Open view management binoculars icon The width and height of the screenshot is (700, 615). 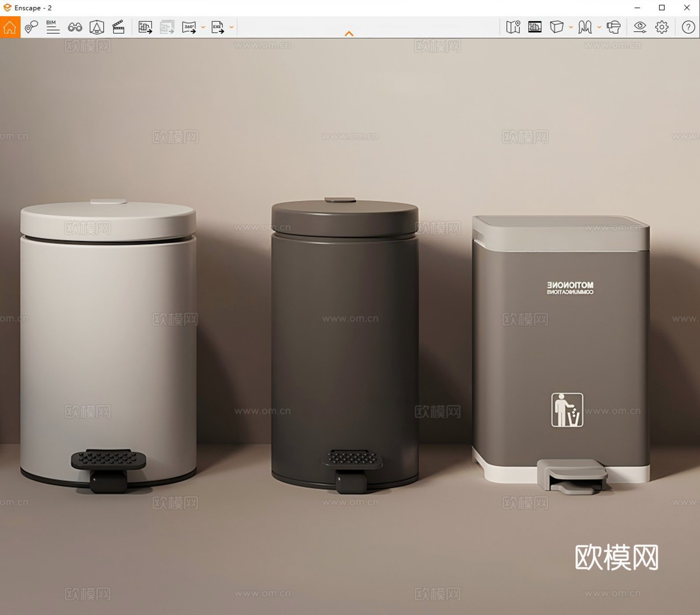tap(75, 27)
